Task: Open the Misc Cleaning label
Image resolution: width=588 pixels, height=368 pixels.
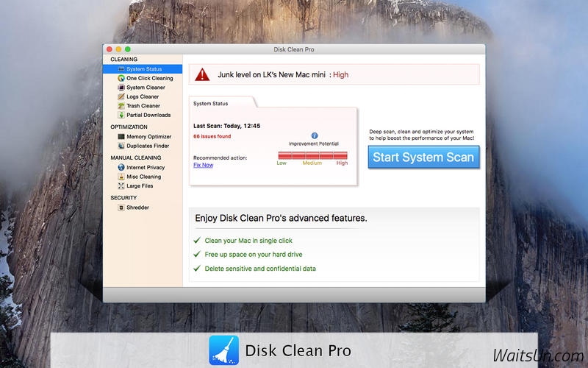Action: point(143,177)
